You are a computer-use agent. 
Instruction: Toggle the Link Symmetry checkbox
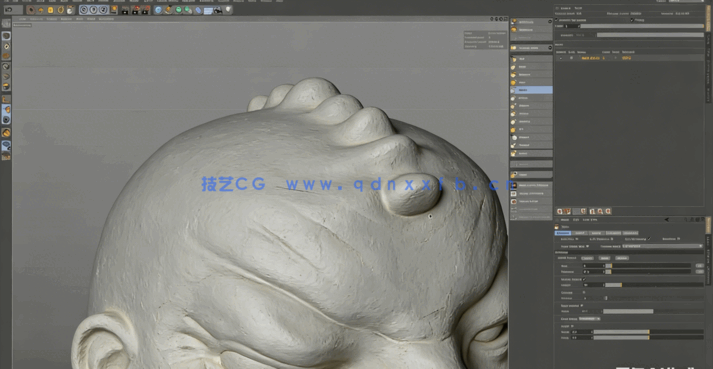click(649, 239)
